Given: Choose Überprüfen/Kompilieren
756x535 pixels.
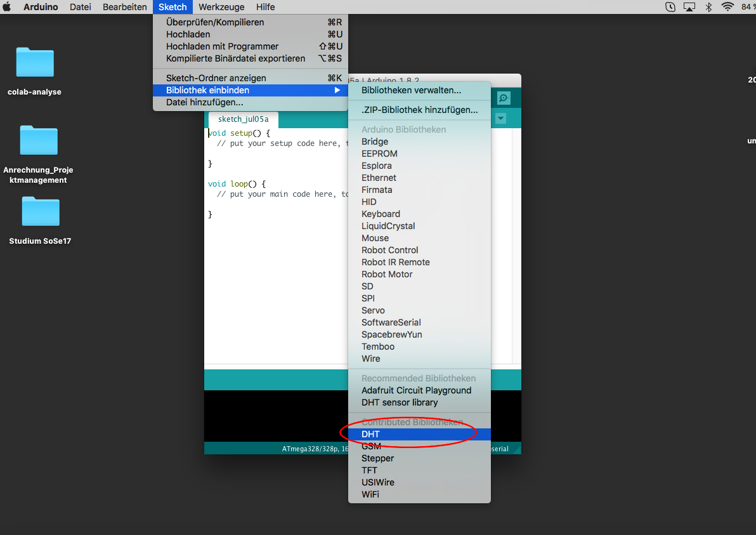Looking at the screenshot, I should [x=251, y=22].
